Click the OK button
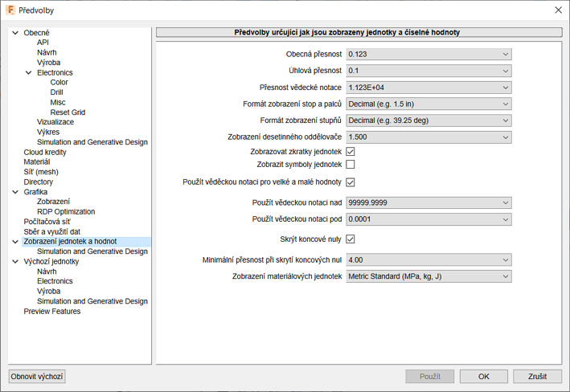Viewport: 570px width, 392px height. (x=484, y=376)
